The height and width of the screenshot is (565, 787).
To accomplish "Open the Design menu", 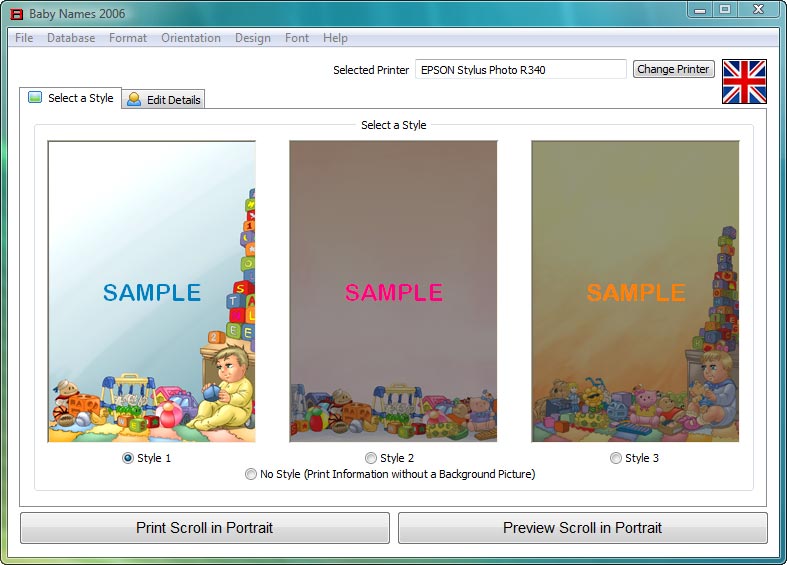I will 252,38.
